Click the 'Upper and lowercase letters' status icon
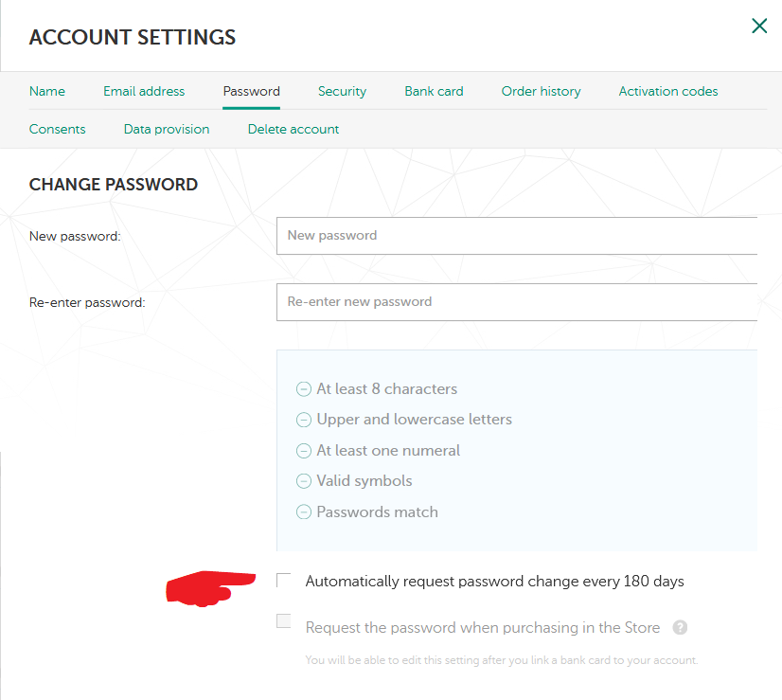782x700 pixels. point(304,420)
